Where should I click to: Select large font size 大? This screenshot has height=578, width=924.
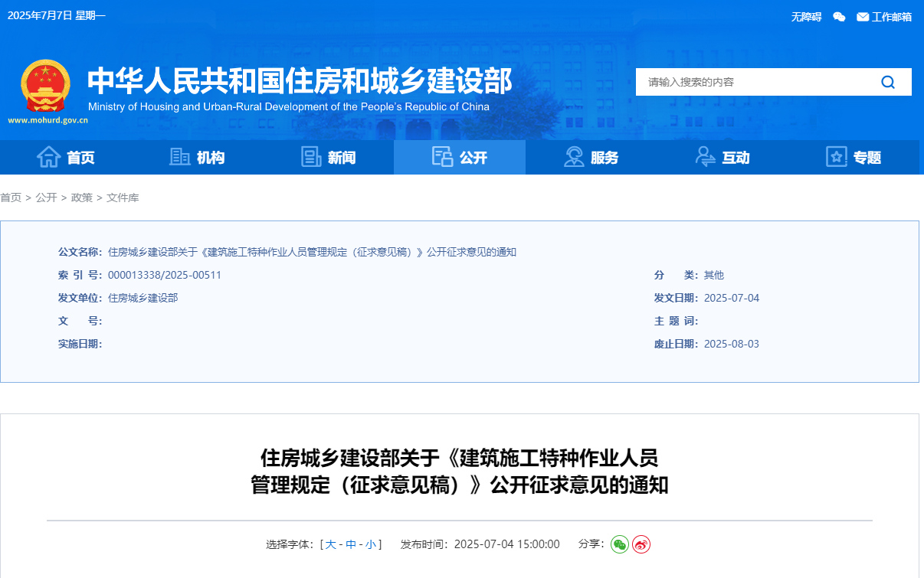tap(331, 544)
